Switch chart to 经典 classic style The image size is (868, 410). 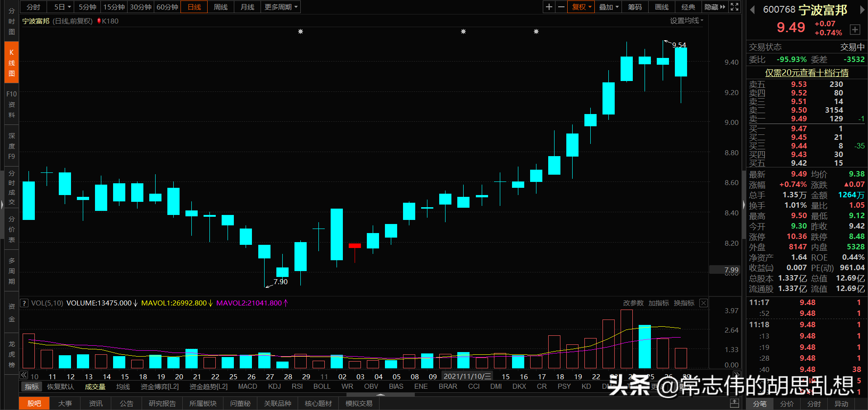[688, 7]
